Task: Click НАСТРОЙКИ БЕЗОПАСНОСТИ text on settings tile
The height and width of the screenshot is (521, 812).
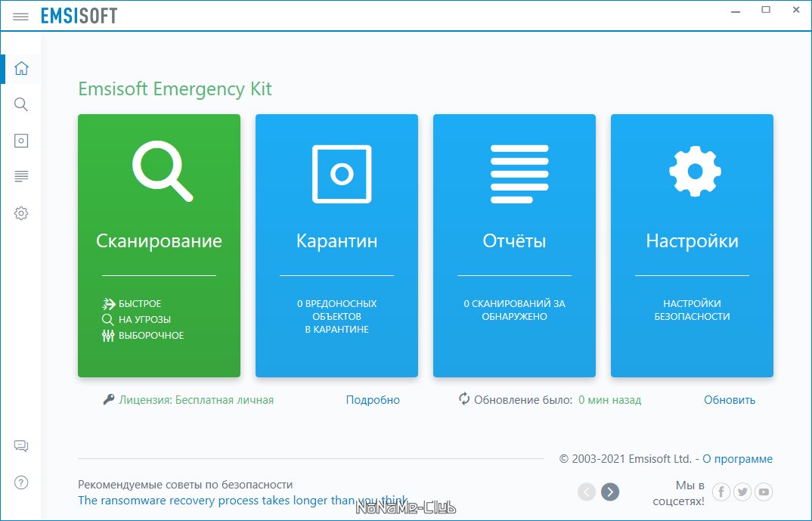Action: (x=692, y=310)
